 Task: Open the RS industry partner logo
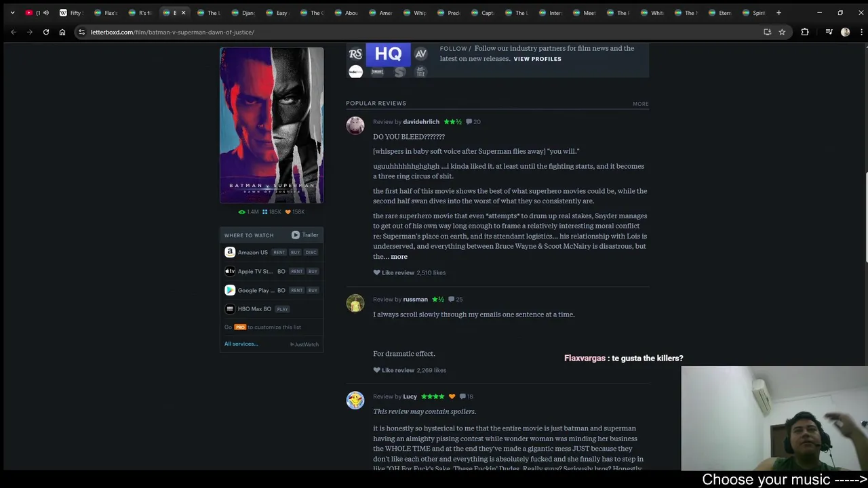point(355,54)
